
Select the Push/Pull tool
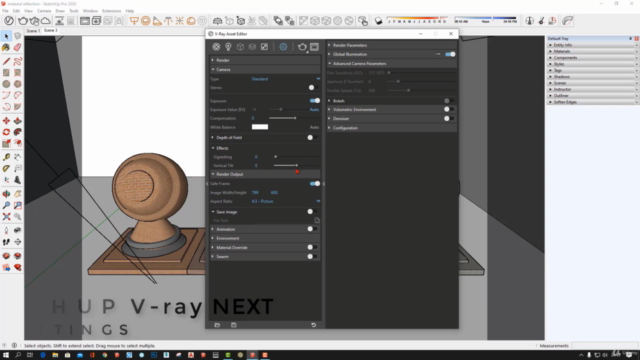point(18,121)
